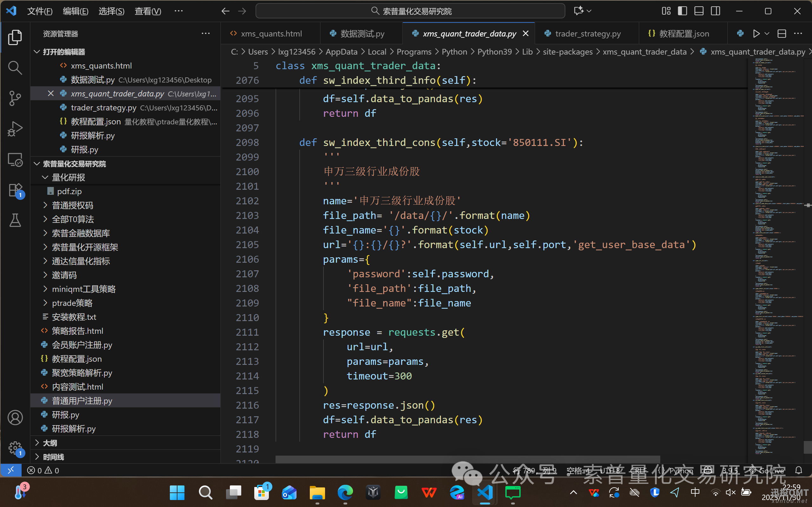Open the Testing flask view
This screenshot has height=507, width=812.
[15, 220]
